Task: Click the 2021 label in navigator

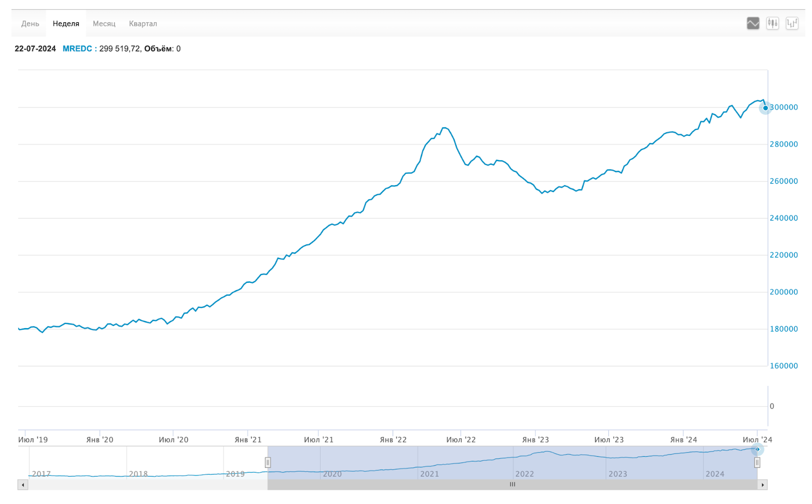Action: click(429, 474)
